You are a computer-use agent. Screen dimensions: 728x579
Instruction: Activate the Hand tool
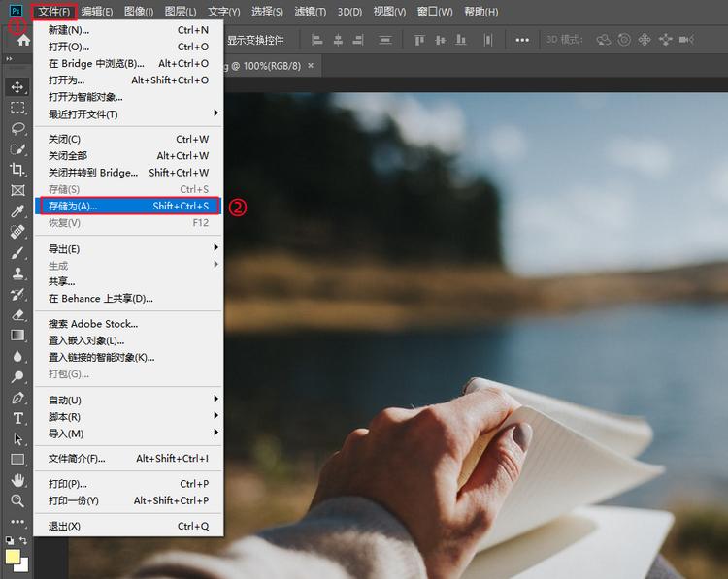(17, 480)
